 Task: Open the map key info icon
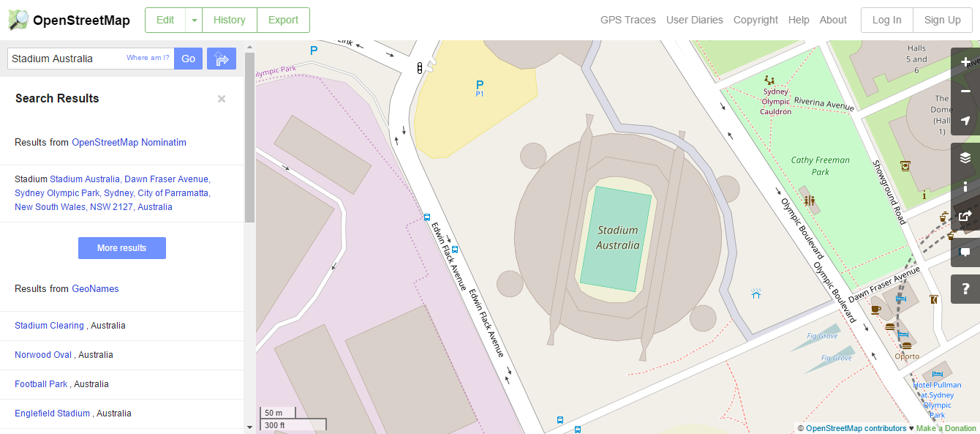coord(965,187)
